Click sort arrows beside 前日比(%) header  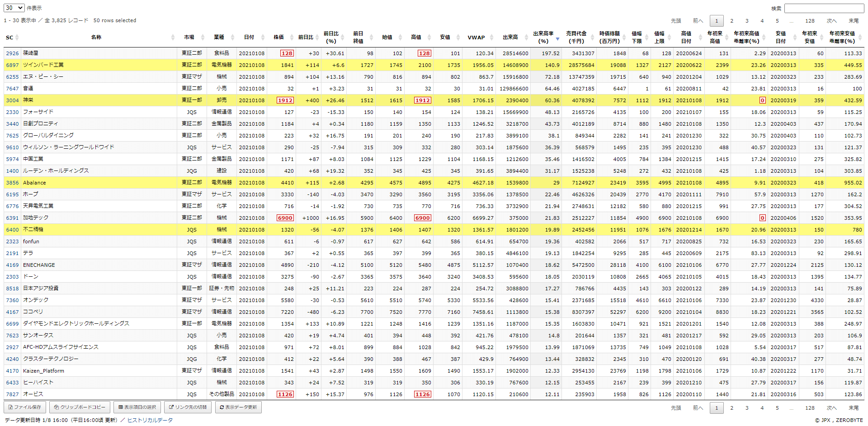343,38
